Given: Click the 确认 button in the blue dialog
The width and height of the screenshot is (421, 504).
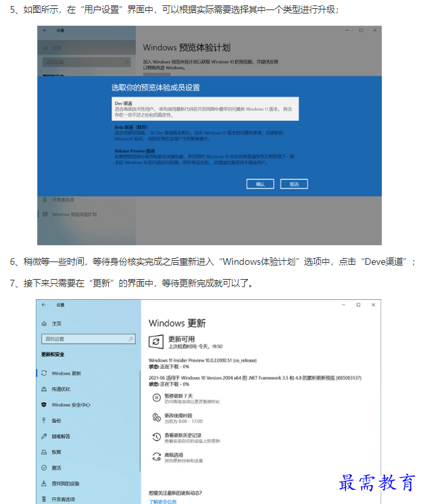Looking at the screenshot, I should click(x=260, y=184).
